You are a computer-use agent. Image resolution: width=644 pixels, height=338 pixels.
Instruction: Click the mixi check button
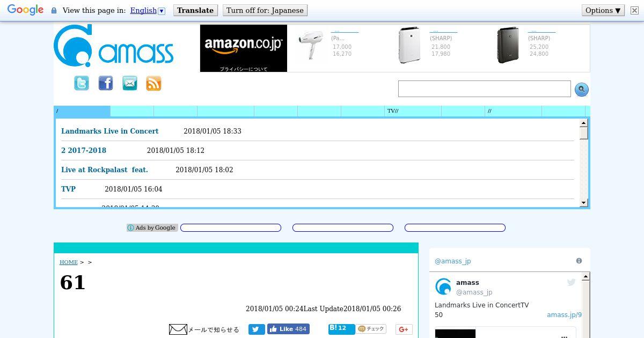point(371,329)
